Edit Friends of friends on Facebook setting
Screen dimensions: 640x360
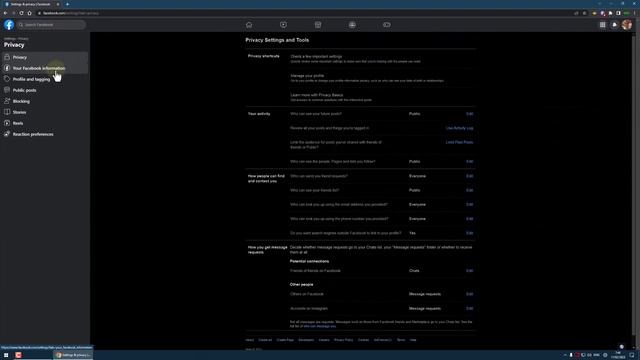tap(469, 271)
